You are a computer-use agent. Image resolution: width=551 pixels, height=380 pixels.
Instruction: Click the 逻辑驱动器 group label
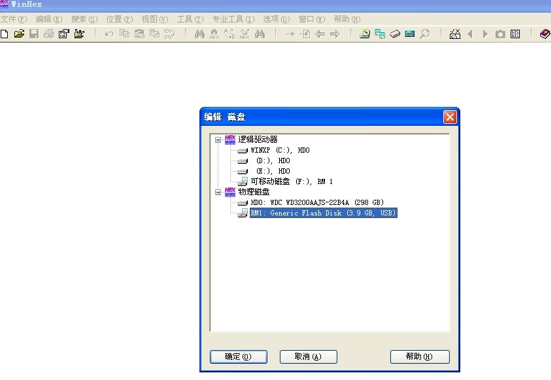tap(258, 140)
